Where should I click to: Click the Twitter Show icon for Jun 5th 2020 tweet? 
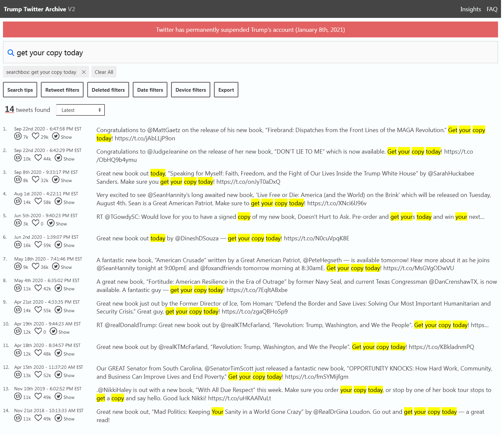point(51,223)
